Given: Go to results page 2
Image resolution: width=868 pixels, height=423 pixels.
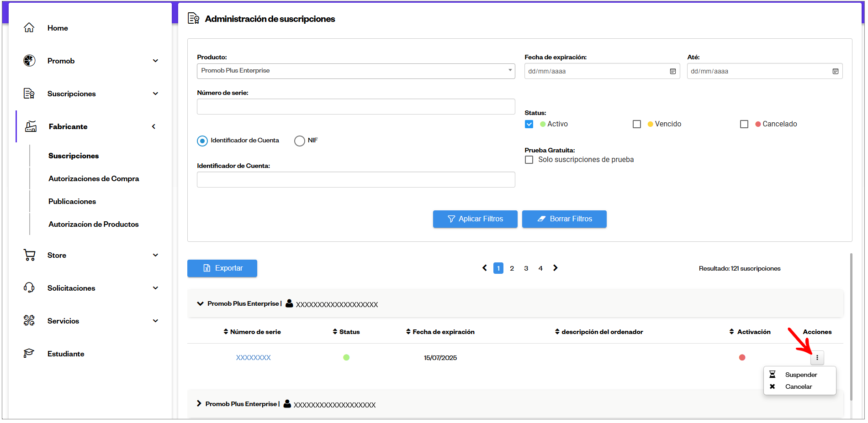Looking at the screenshot, I should pos(512,268).
